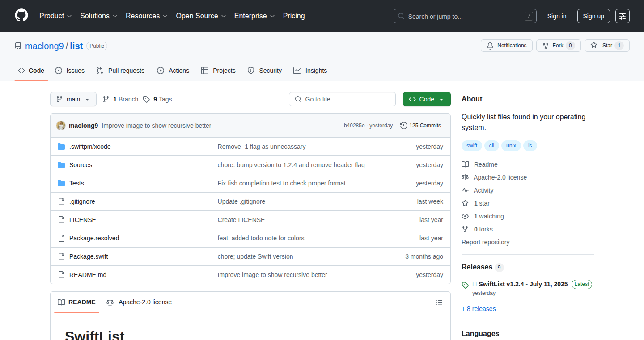
Task: Expand the Product menu
Action: pyautogui.click(x=55, y=16)
